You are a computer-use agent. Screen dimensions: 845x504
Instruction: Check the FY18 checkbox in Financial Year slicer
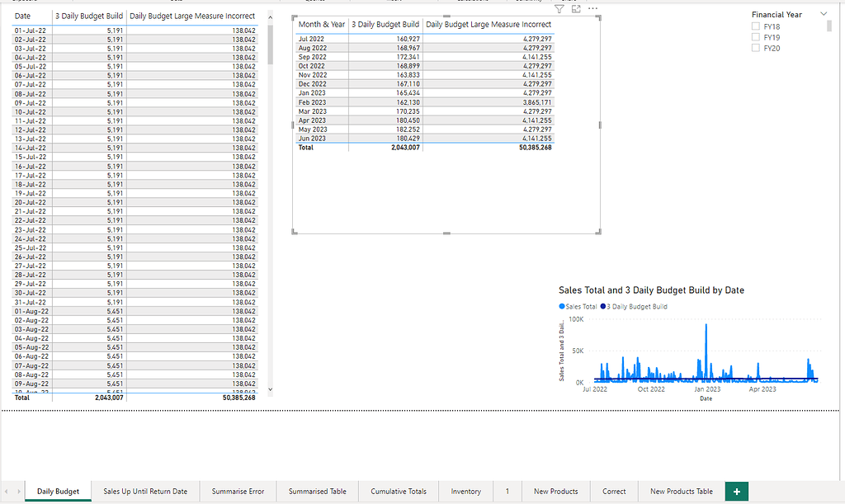pyautogui.click(x=756, y=26)
